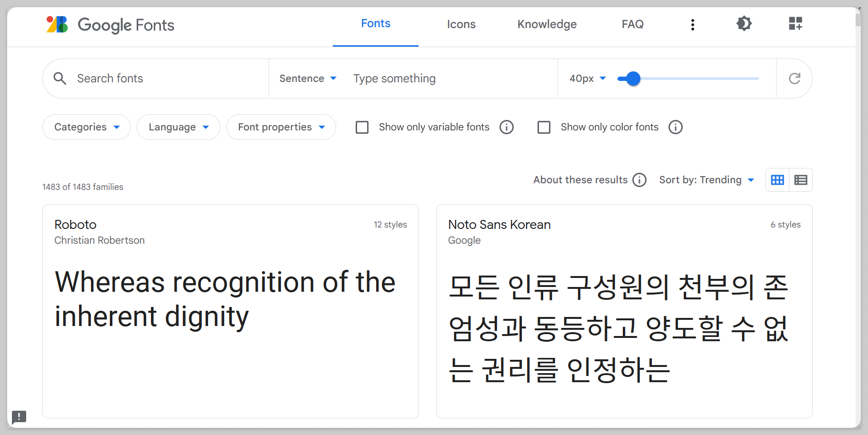The image size is (868, 435).
Task: Open the Noto Sans Korean font title
Action: [499, 225]
